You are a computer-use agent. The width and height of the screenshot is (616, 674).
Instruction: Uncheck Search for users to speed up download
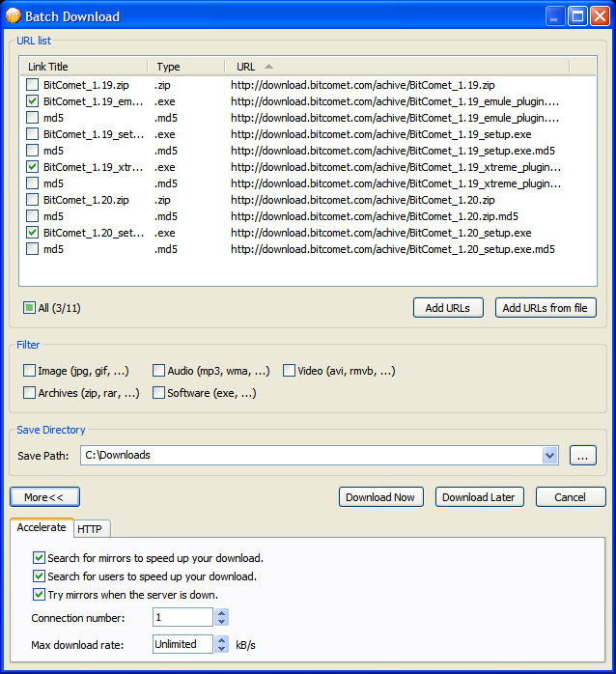point(39,576)
